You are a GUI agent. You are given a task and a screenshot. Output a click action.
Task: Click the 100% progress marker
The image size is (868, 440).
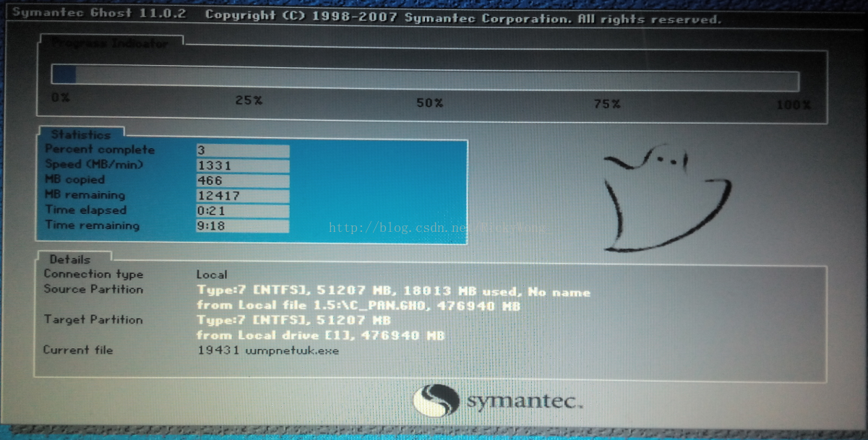coord(794,105)
